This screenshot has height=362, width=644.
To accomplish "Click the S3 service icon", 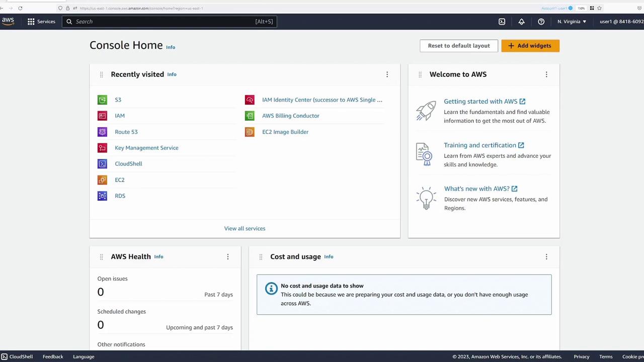I will click(102, 100).
